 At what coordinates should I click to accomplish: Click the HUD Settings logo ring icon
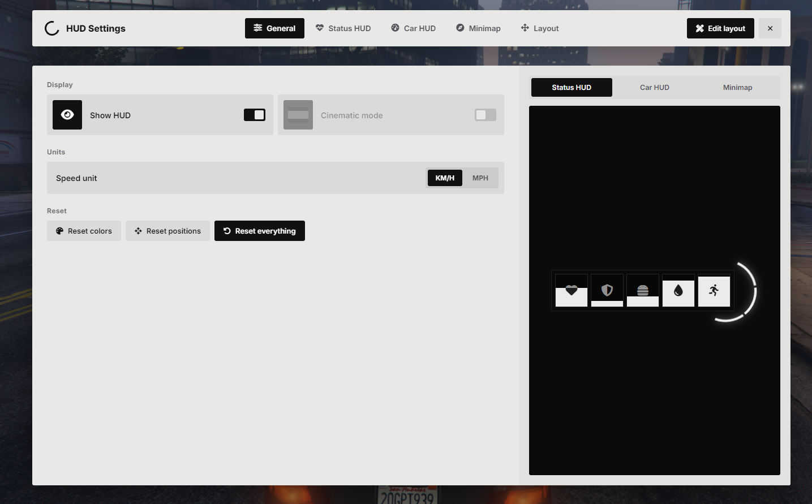click(x=52, y=28)
